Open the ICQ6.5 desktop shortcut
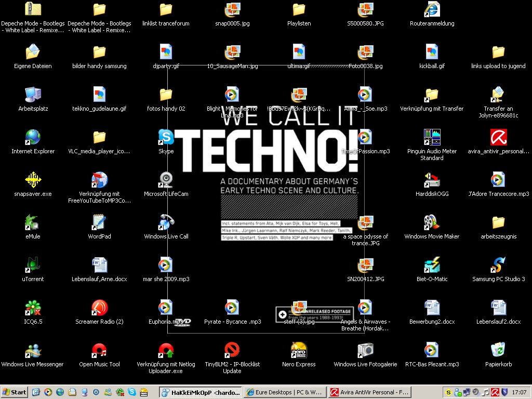Screen dimensions: 532x399 pyautogui.click(x=33, y=308)
